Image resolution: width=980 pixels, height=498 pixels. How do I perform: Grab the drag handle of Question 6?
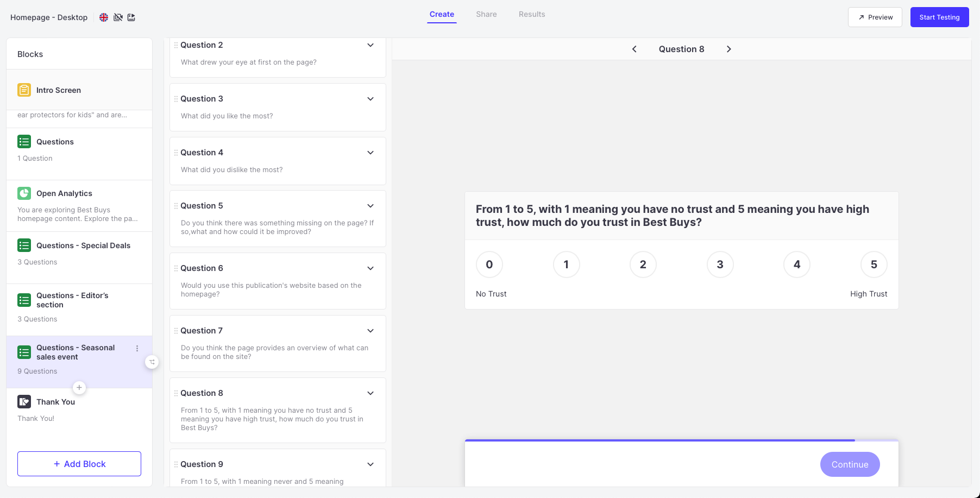(x=176, y=268)
